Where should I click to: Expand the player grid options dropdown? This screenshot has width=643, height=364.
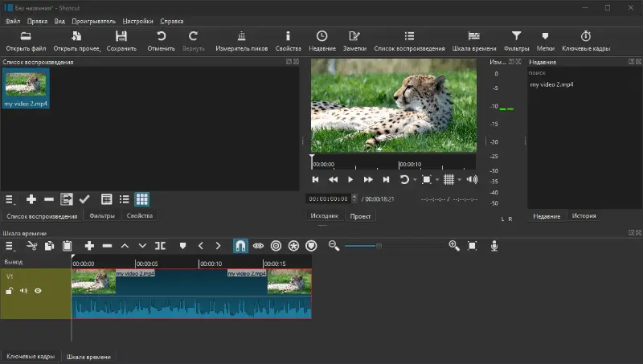460,180
